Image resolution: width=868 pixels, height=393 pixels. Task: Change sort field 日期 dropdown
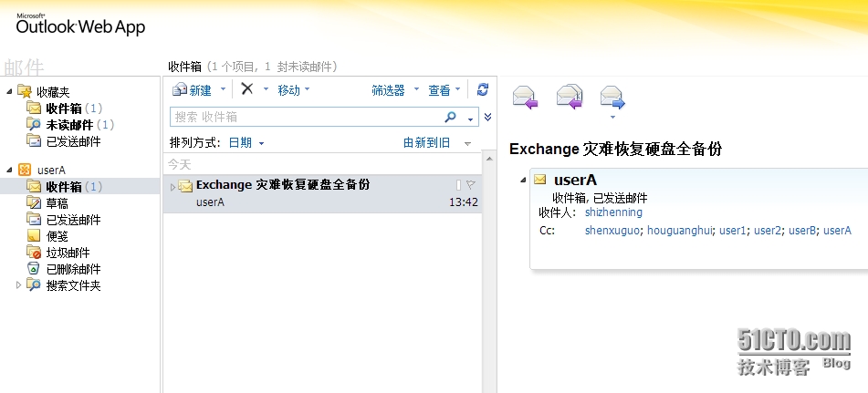point(246,143)
